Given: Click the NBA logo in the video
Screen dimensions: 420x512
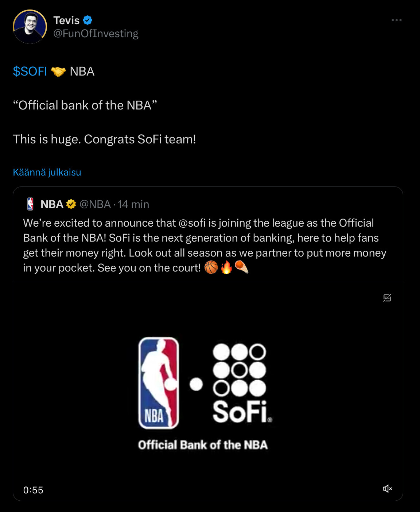Looking at the screenshot, I should point(159,383).
